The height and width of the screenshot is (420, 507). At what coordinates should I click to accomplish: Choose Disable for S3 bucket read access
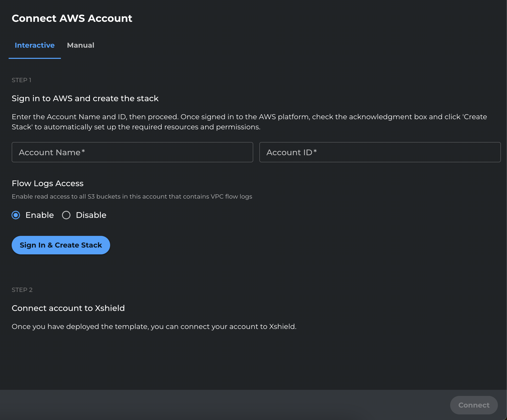[x=66, y=215]
